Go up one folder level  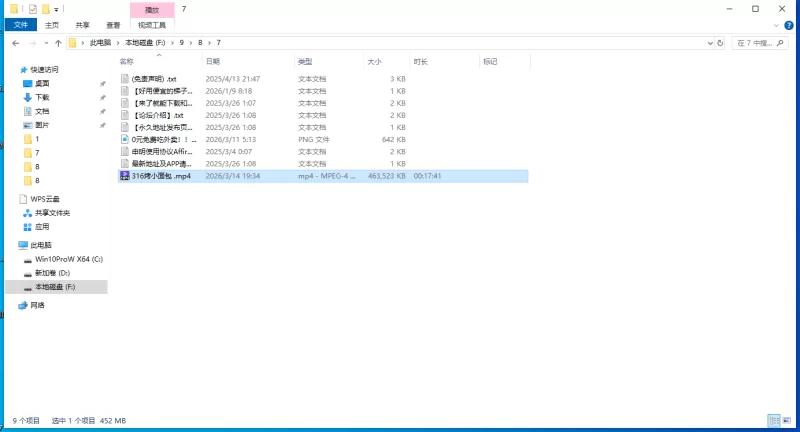click(x=59, y=43)
